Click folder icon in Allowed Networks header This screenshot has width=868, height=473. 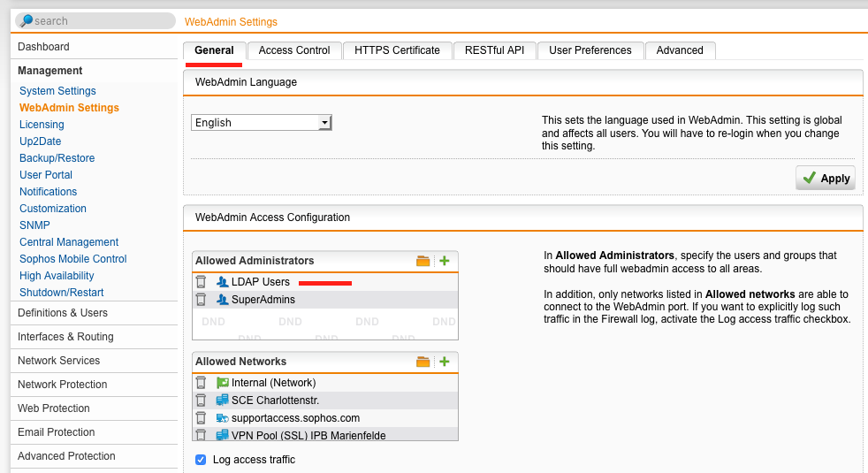423,362
